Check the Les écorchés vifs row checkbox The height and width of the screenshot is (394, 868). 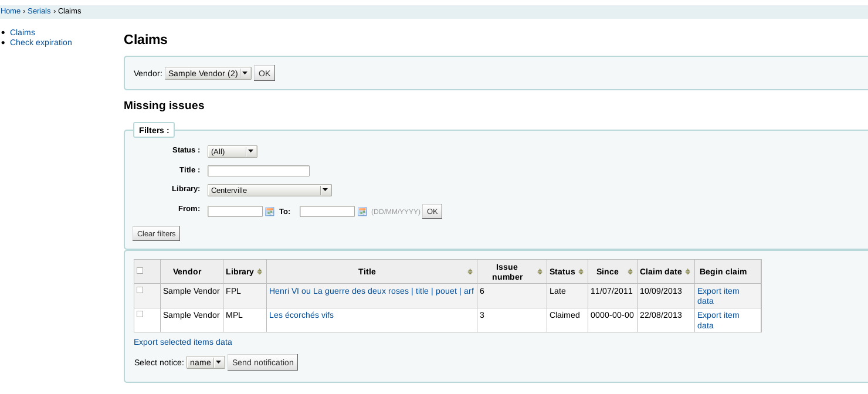140,314
